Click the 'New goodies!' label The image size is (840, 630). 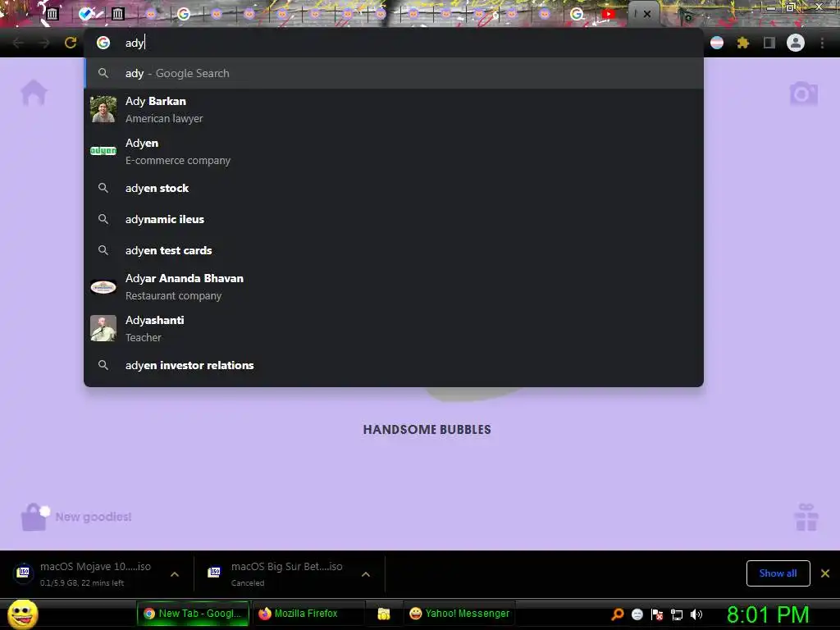[94, 517]
